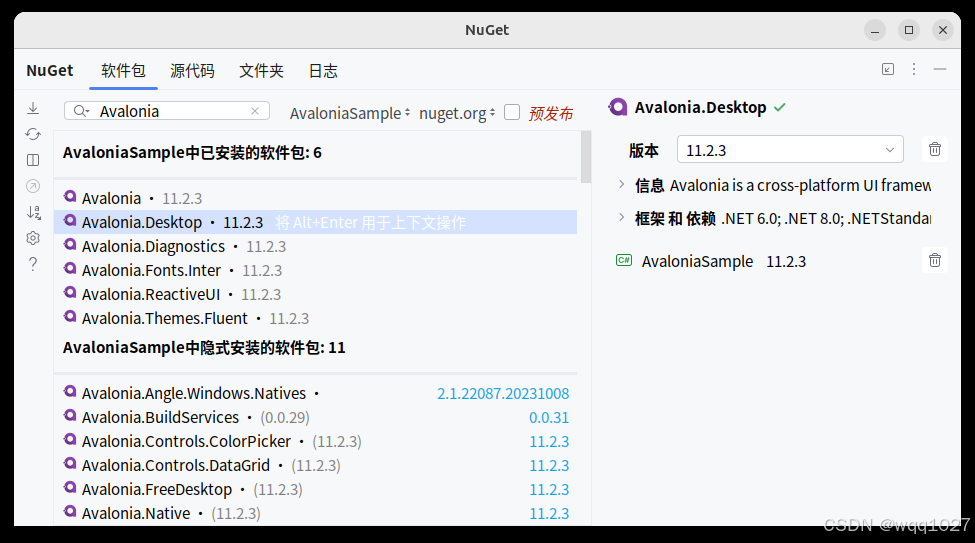The height and width of the screenshot is (543, 975).
Task: Switch to the 文件夹 tab
Action: click(261, 70)
